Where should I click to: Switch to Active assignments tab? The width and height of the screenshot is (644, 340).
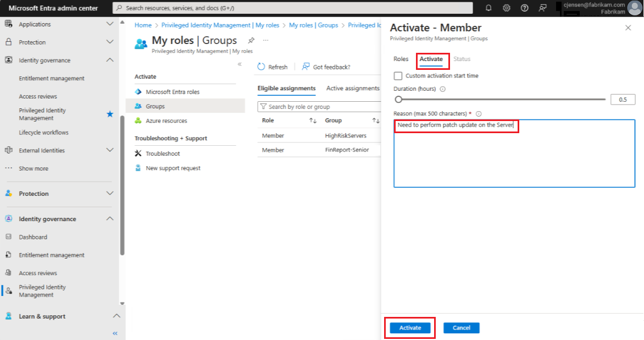coord(353,89)
